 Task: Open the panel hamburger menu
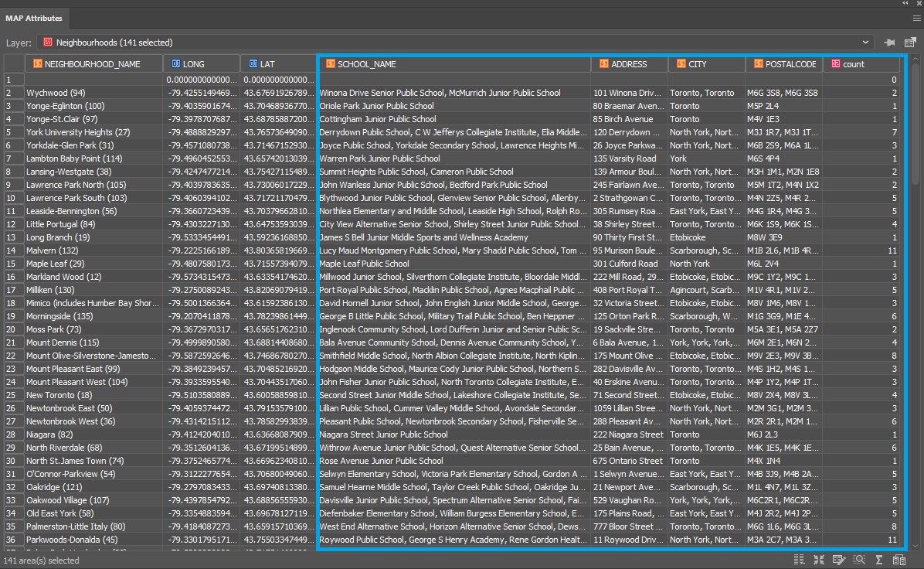coord(916,19)
